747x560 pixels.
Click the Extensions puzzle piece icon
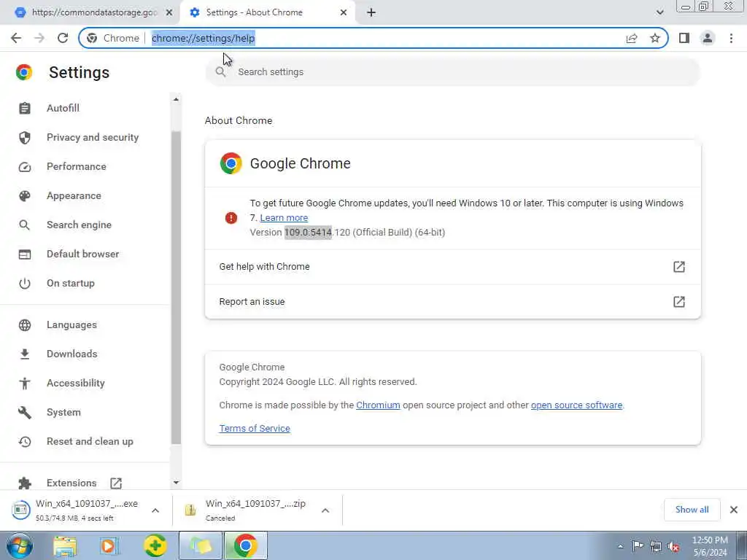coord(25,483)
